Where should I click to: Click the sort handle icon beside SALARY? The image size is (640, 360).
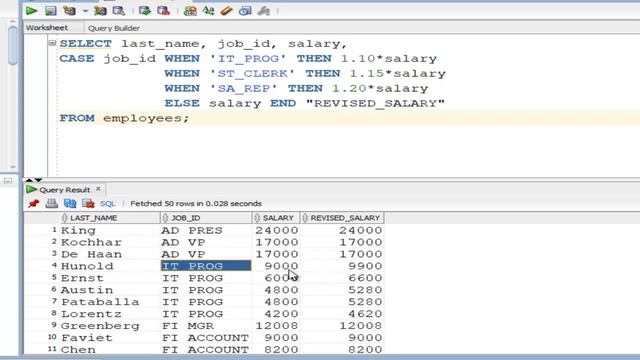tap(257, 218)
